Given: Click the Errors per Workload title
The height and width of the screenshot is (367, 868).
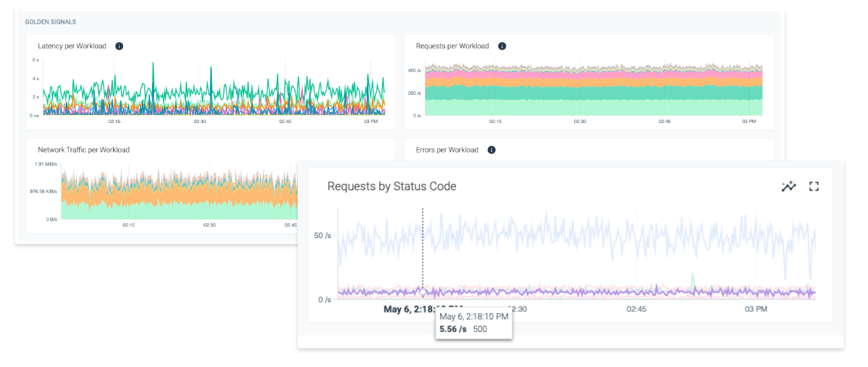Looking at the screenshot, I should 447,150.
